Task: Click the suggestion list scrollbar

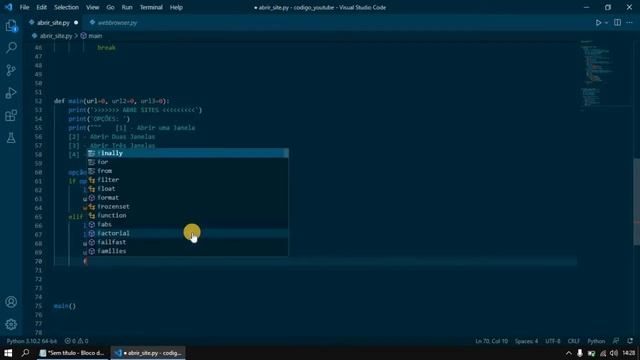Action: (286, 153)
